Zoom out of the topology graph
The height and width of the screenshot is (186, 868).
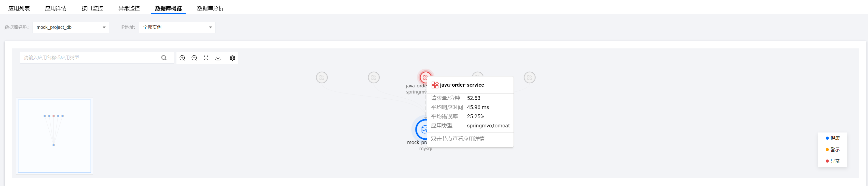(194, 58)
